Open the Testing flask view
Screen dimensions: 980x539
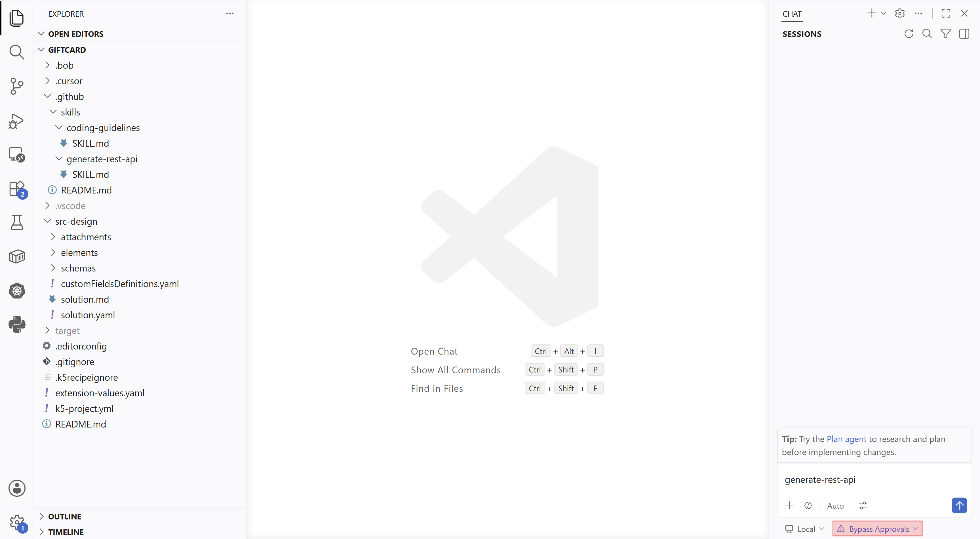17,222
